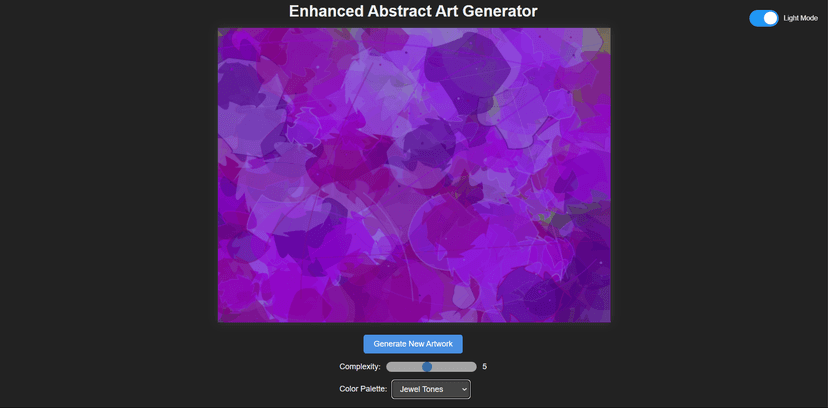828x408 pixels.
Task: Click the slider track right of the thumb
Action: pyautogui.click(x=454, y=366)
